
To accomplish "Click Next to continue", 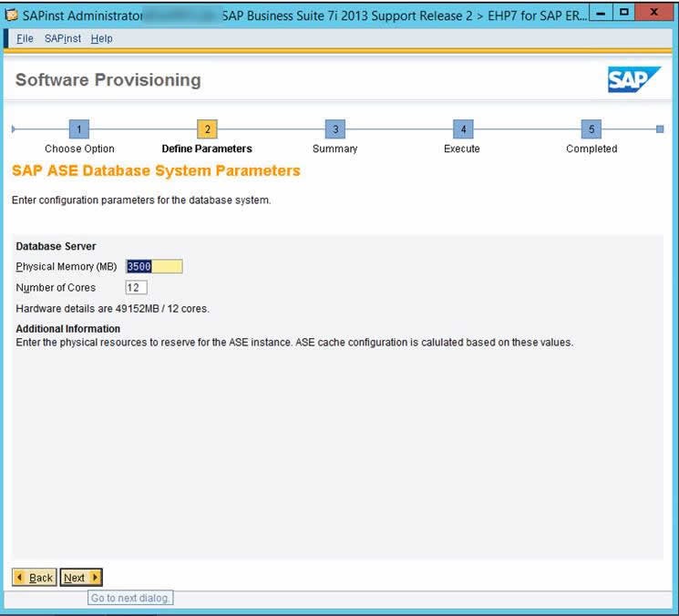I will pos(81,578).
